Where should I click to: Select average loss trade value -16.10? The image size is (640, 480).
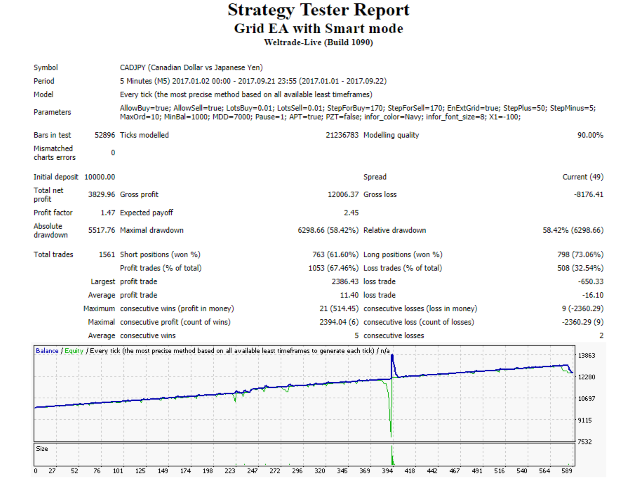click(592, 295)
